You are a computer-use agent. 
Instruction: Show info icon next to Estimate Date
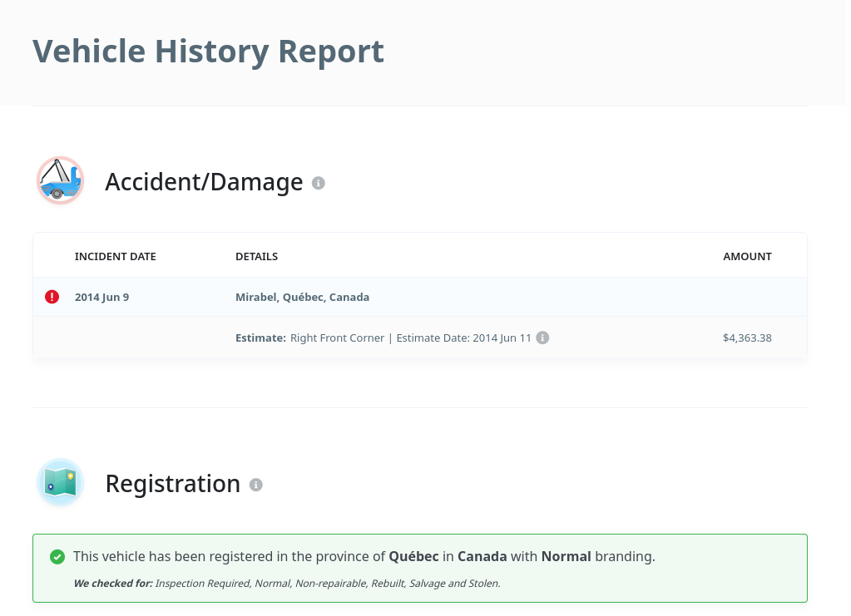pyautogui.click(x=542, y=338)
